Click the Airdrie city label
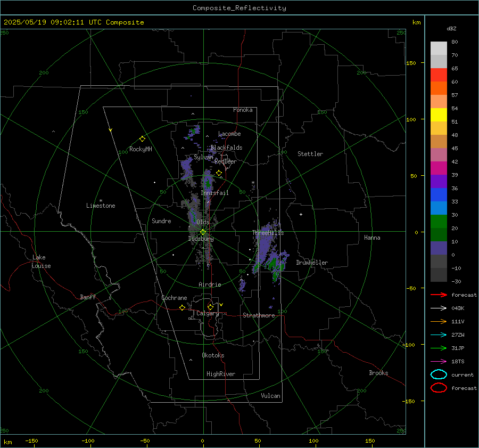 [210, 284]
